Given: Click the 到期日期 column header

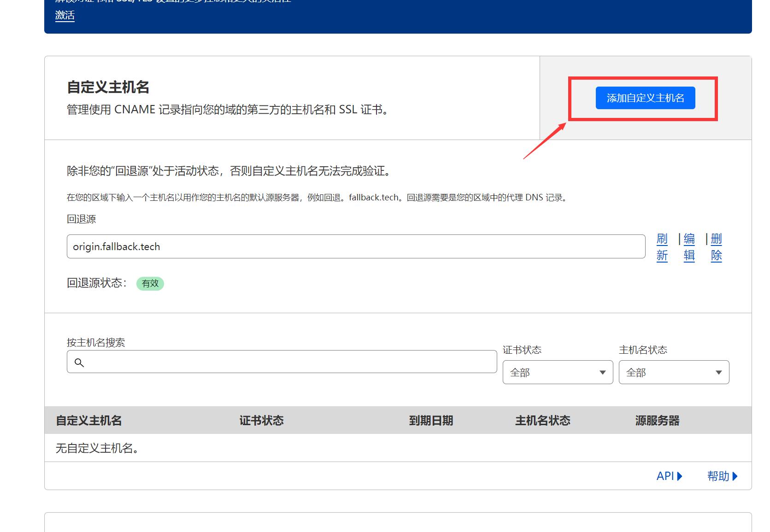Looking at the screenshot, I should (x=431, y=421).
